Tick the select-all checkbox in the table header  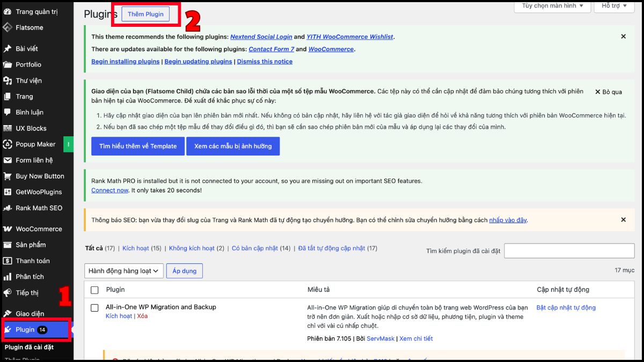(94, 290)
